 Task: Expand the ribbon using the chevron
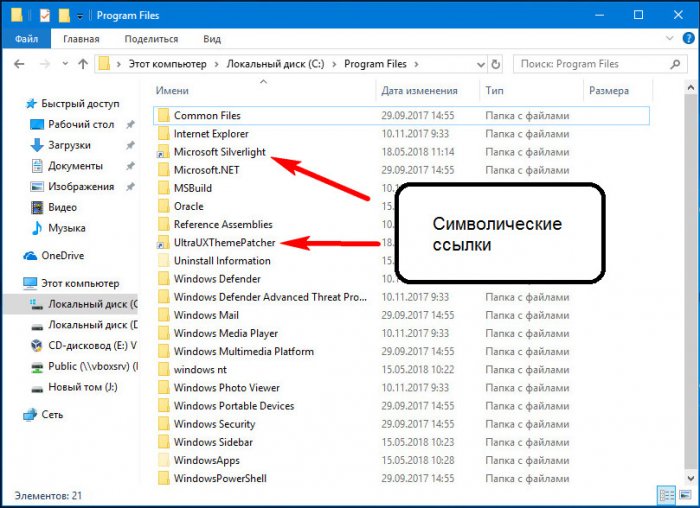[x=670, y=39]
